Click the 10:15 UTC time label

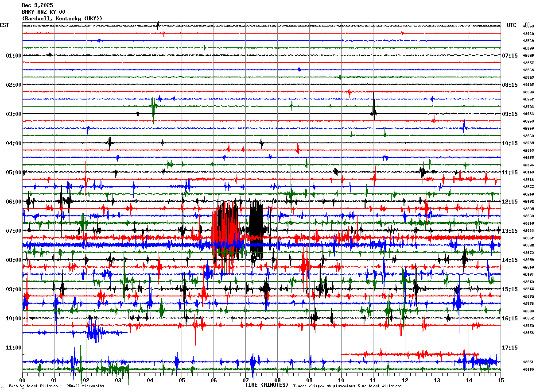[510, 143]
